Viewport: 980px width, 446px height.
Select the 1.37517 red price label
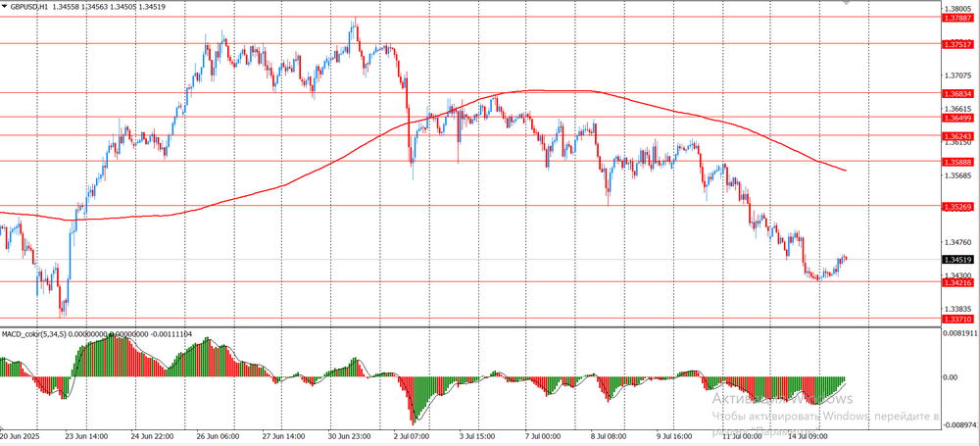point(956,44)
